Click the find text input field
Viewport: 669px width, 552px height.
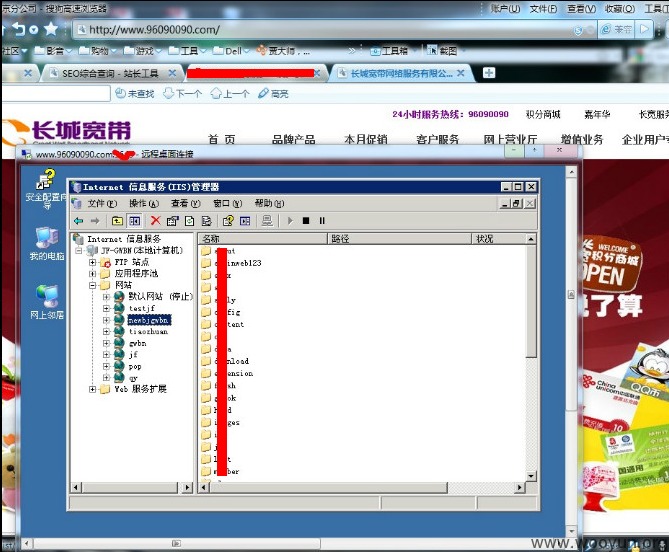[x=56, y=93]
